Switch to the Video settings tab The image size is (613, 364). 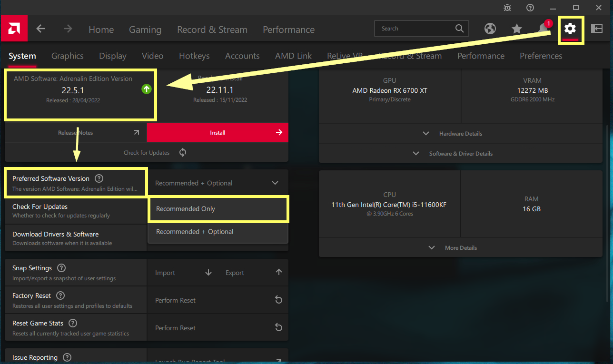click(x=153, y=56)
